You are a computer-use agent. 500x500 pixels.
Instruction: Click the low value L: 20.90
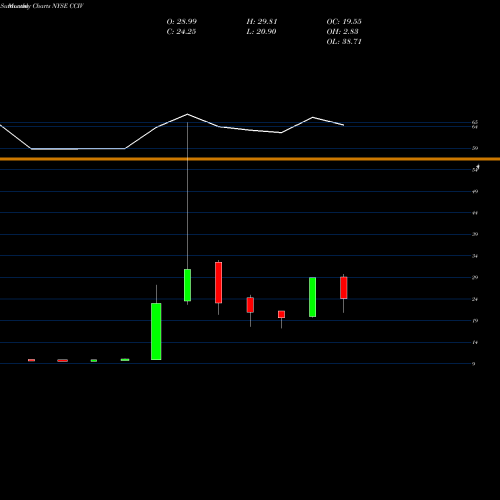click(261, 32)
